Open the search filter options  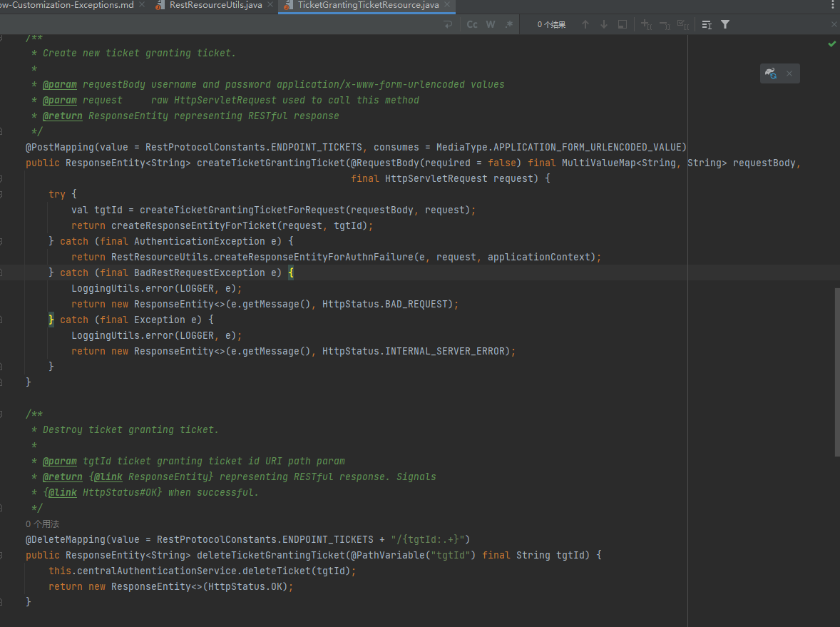[725, 24]
